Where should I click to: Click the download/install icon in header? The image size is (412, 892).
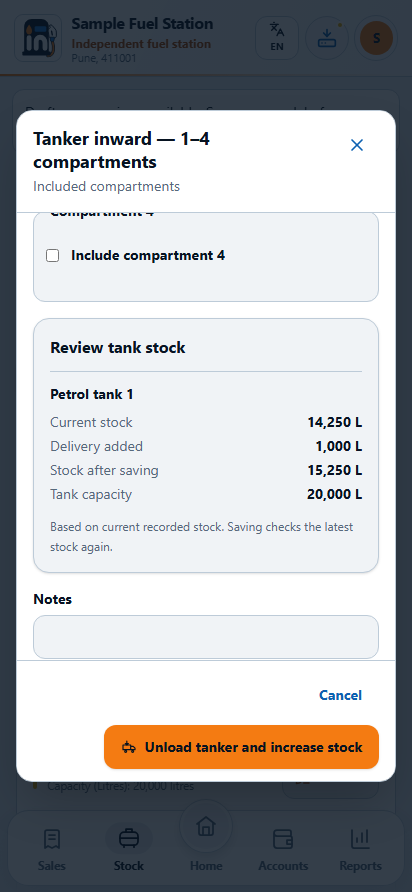(327, 38)
